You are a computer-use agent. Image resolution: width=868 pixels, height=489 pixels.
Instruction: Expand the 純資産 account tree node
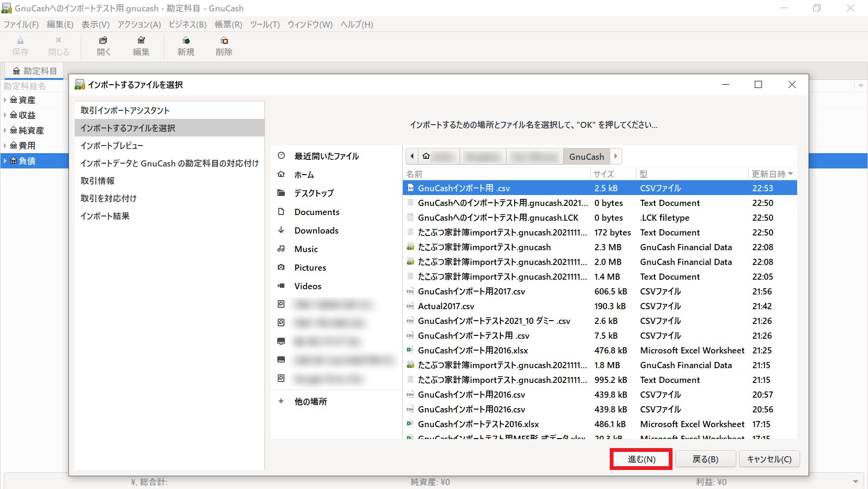pos(5,130)
